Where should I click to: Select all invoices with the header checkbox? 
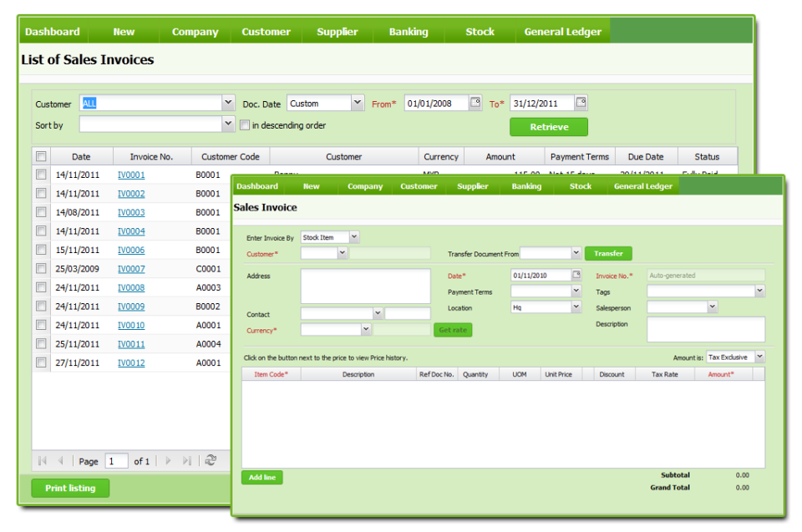click(39, 155)
